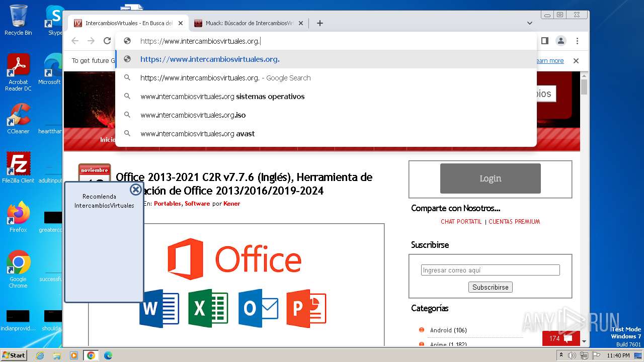This screenshot has width=644, height=362.
Task: Launch Internet Explorer from the taskbar
Action: tap(40, 355)
